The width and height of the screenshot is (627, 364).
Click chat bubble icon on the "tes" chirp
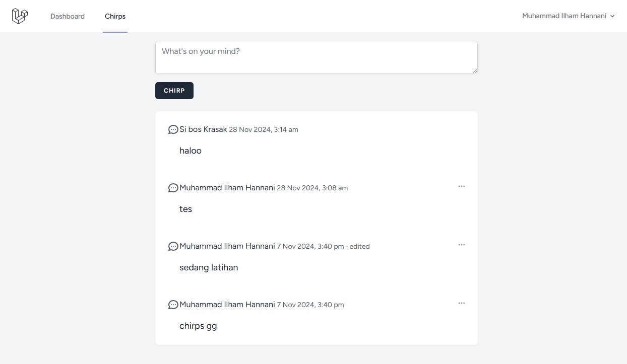(x=173, y=188)
